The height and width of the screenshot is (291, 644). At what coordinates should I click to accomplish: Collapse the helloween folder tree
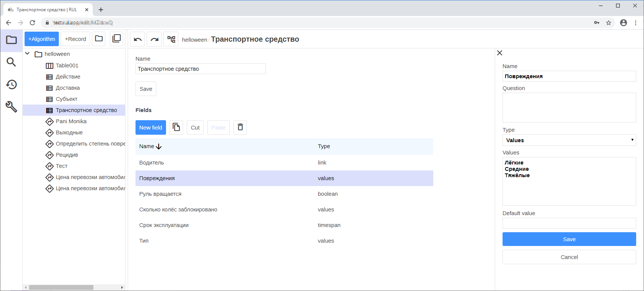click(28, 54)
